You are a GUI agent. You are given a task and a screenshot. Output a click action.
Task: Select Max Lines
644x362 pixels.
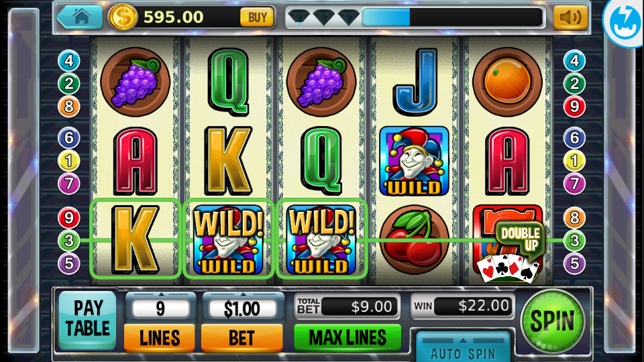347,337
